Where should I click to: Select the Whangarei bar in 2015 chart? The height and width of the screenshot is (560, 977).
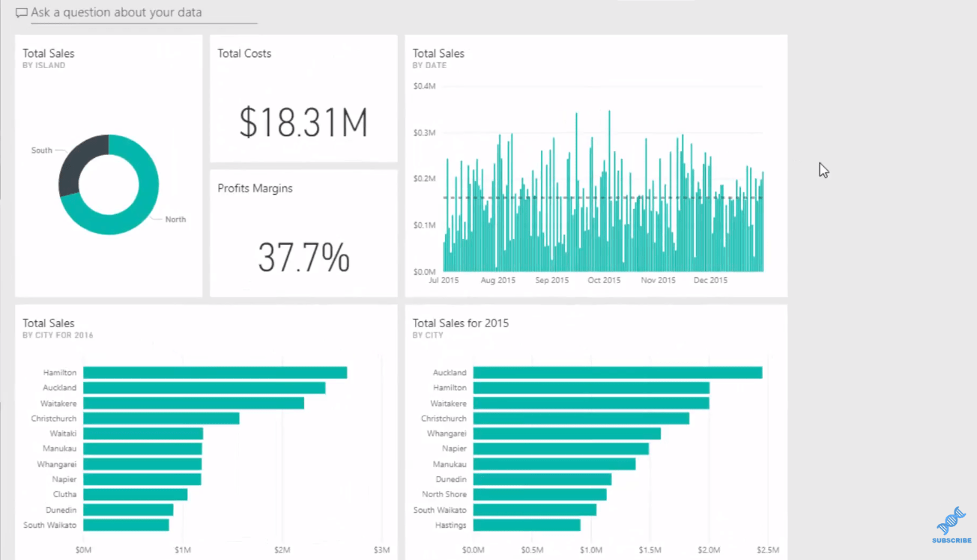(x=567, y=433)
